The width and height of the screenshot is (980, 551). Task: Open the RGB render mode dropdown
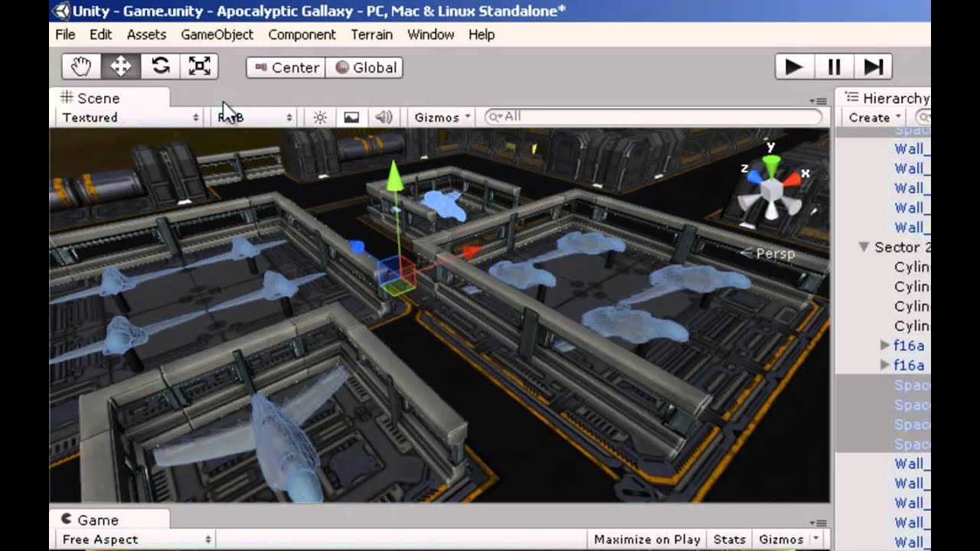(254, 117)
